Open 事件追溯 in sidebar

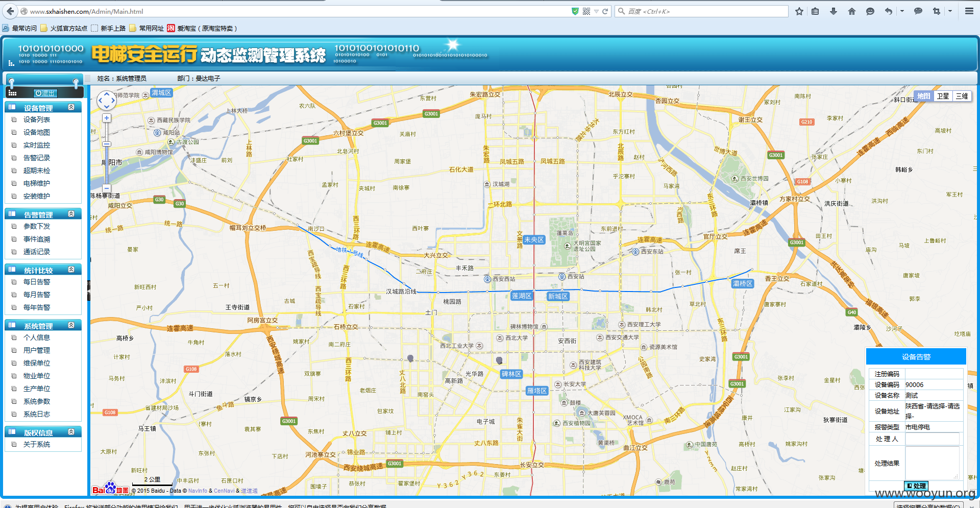click(x=37, y=239)
